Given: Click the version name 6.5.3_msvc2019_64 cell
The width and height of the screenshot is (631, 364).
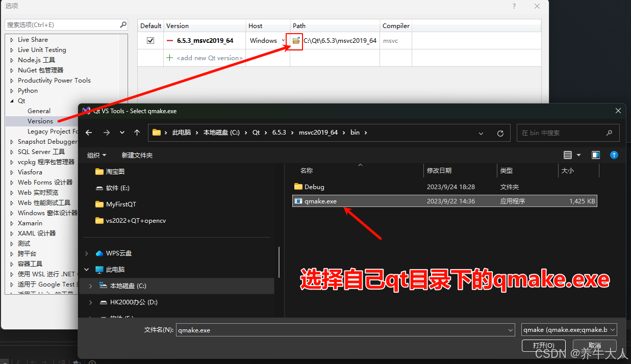Looking at the screenshot, I should (205, 41).
